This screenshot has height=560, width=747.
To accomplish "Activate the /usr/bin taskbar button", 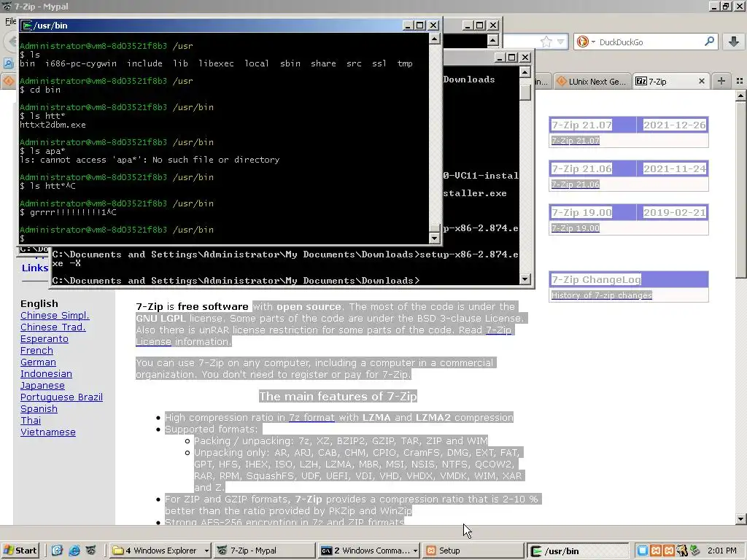I will 578,551.
